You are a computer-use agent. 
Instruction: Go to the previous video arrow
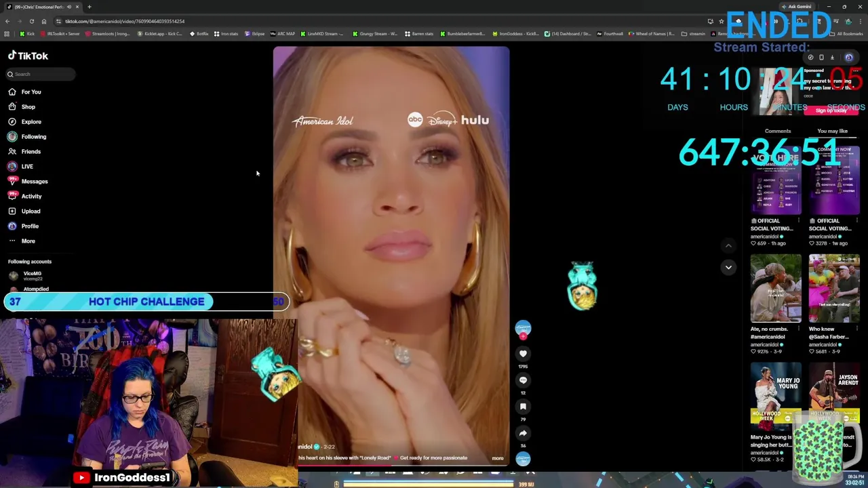[x=728, y=245]
